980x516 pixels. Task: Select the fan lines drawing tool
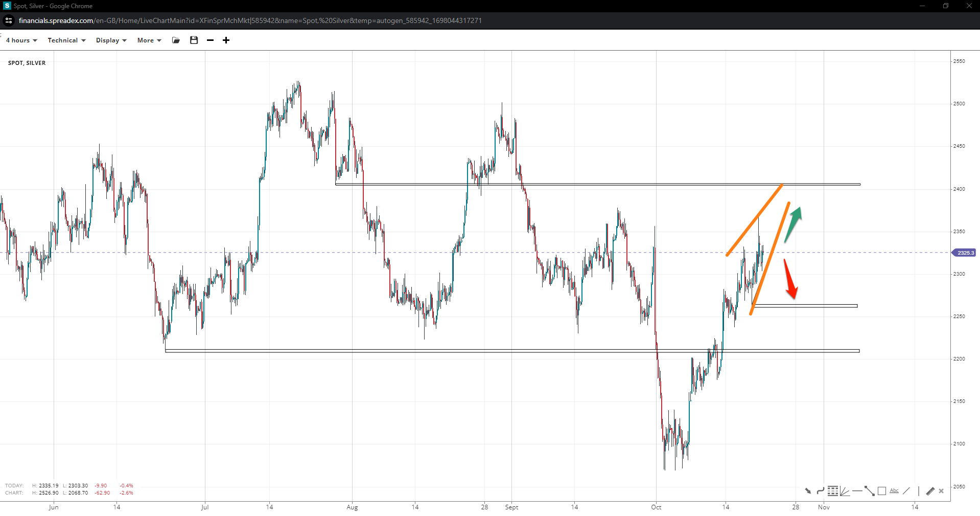(845, 491)
